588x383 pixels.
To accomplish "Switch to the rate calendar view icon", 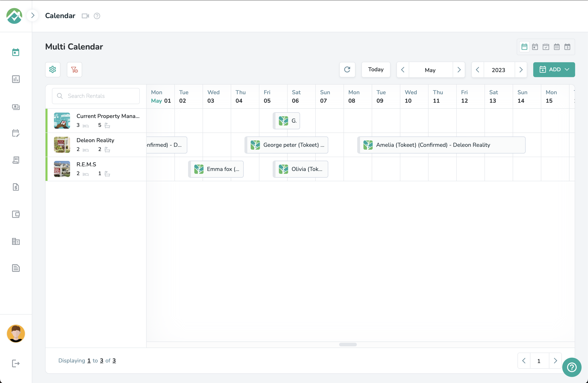I will [x=567, y=47].
